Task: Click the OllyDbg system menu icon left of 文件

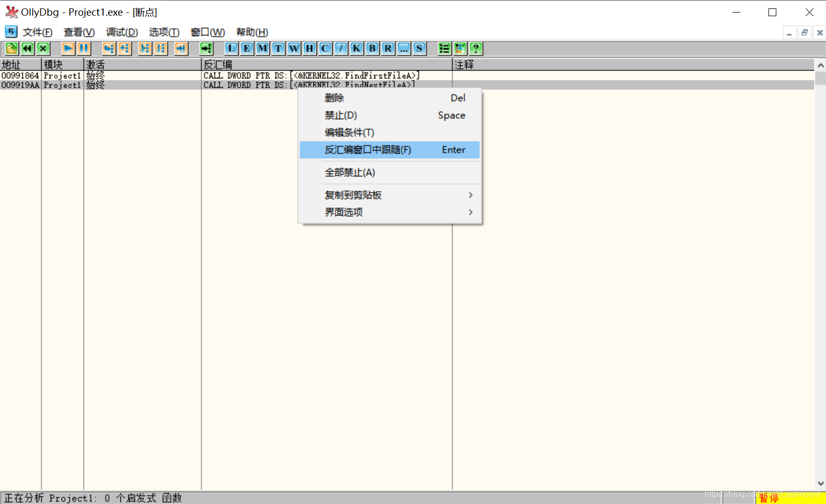Action: [11, 32]
